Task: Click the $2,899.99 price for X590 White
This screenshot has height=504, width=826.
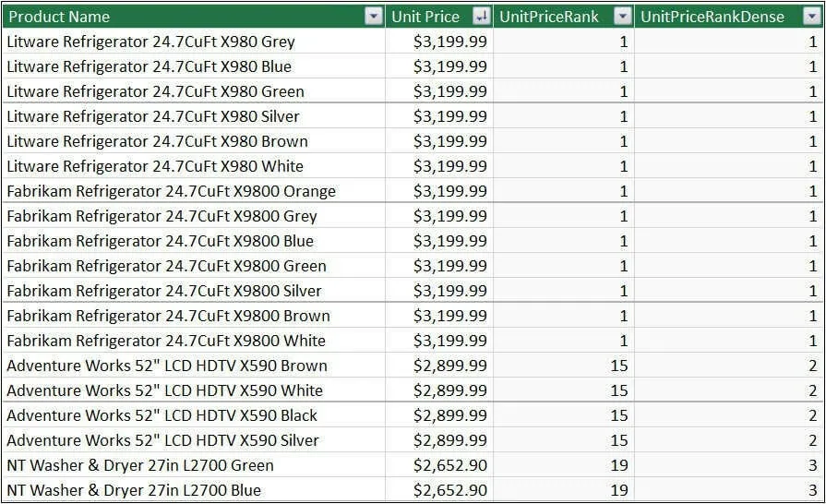Action: [x=439, y=390]
